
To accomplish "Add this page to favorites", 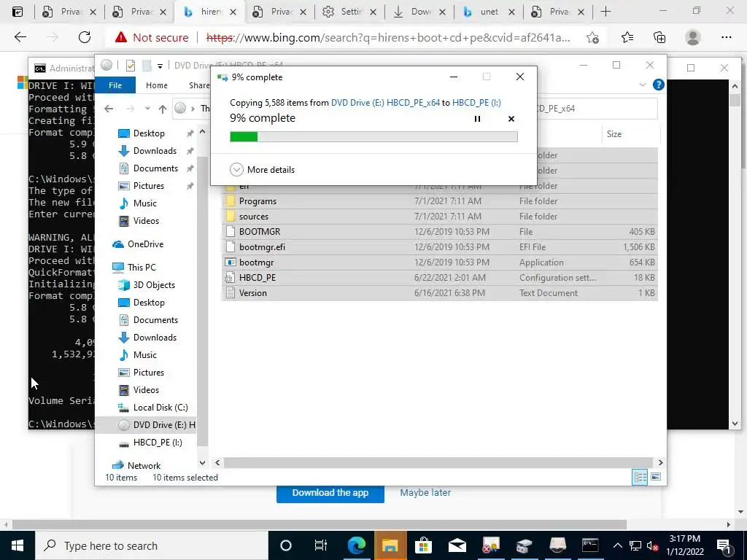I will [x=592, y=38].
